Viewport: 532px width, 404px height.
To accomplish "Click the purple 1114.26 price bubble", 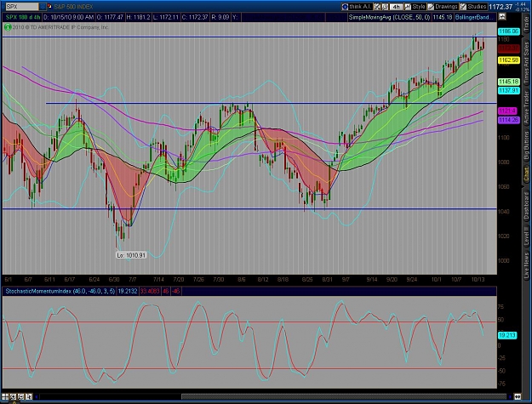I will 508,120.
